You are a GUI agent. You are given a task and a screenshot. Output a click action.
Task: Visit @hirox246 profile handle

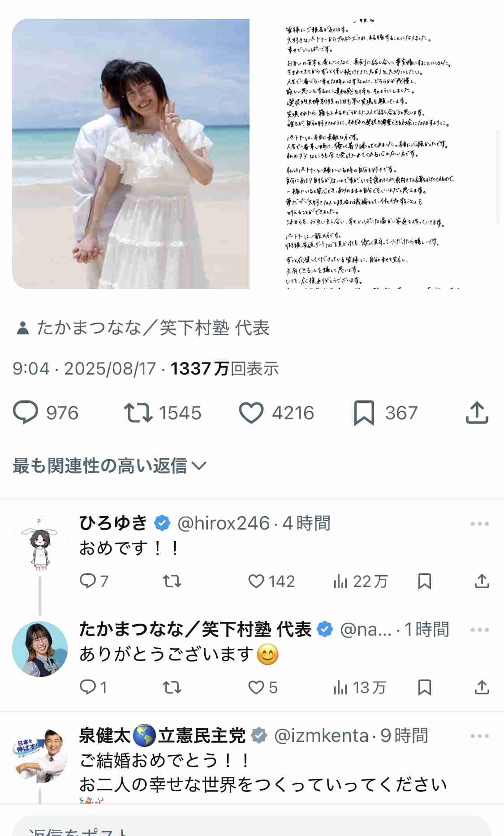pyautogui.click(x=224, y=523)
